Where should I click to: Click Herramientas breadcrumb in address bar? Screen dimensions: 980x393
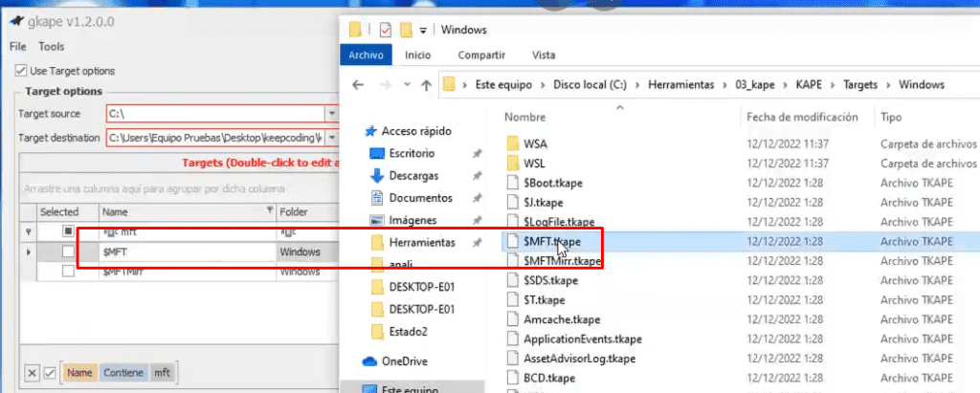point(681,85)
